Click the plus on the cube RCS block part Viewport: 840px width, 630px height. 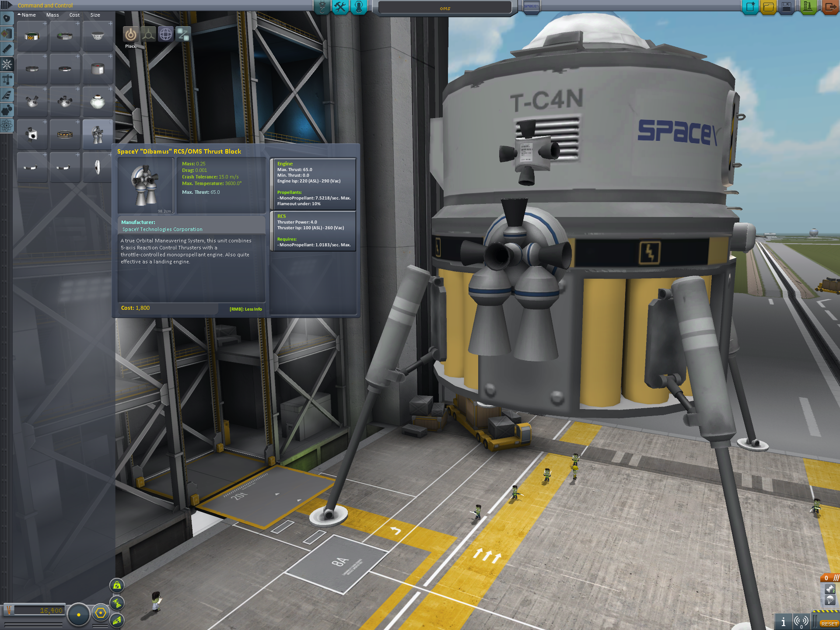[45, 122]
